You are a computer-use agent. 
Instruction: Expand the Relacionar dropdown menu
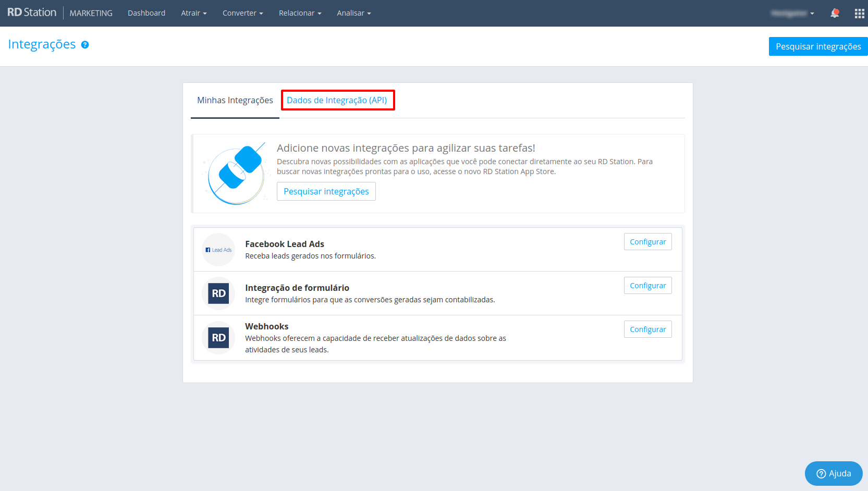300,13
